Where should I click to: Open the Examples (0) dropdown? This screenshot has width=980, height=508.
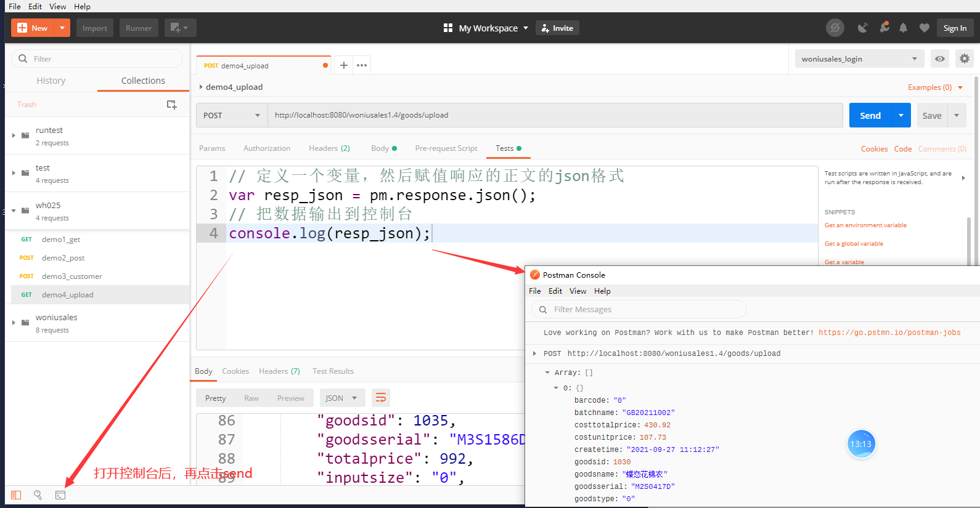point(934,87)
